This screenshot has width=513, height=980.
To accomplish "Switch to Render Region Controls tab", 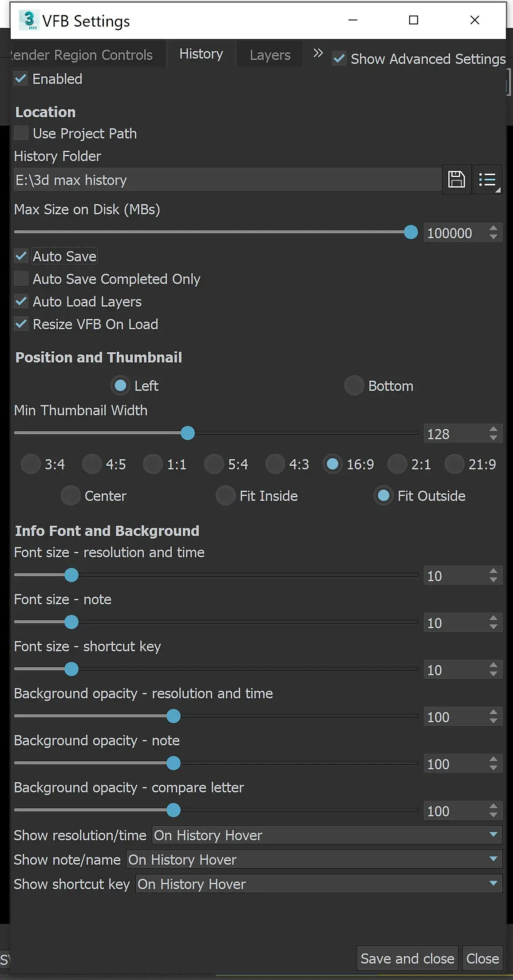I will click(83, 55).
